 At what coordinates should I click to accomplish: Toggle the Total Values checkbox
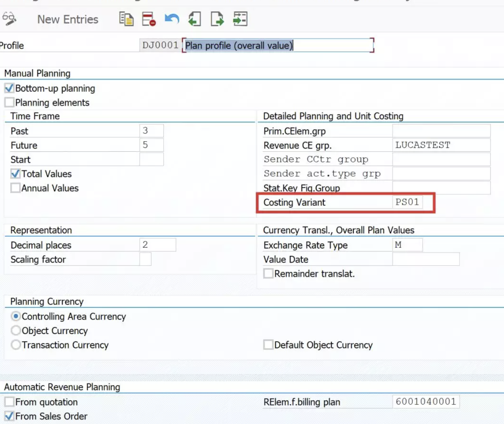click(x=15, y=174)
